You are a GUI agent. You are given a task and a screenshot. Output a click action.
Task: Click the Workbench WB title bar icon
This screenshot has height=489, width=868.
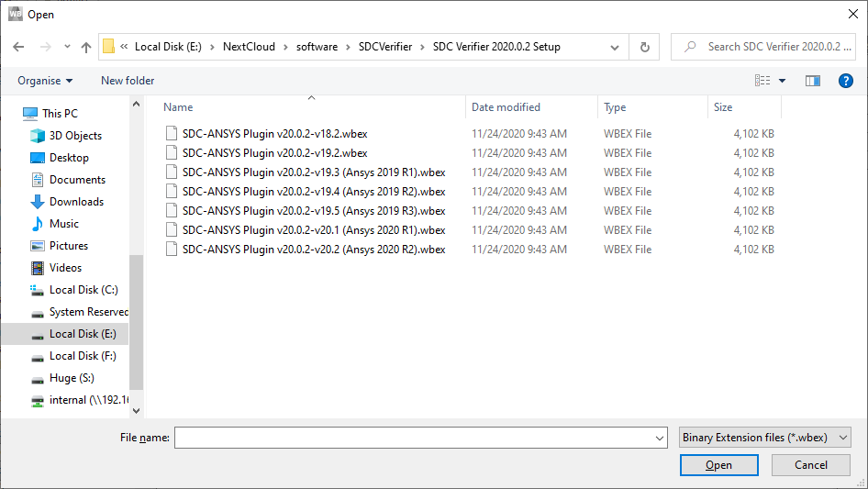tap(16, 13)
